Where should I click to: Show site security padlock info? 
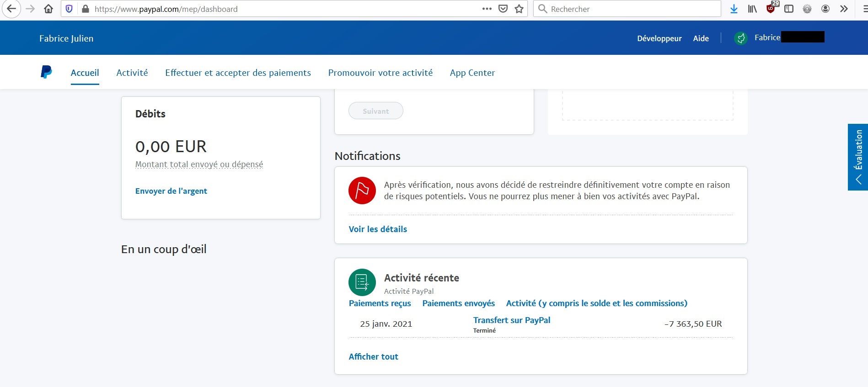pos(85,9)
